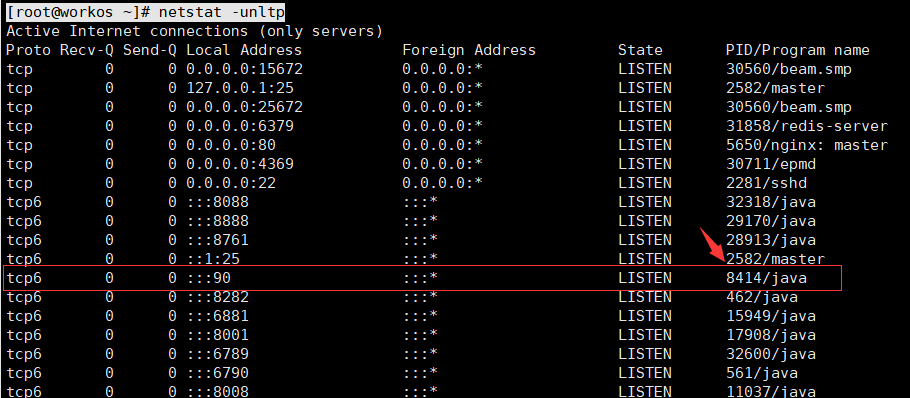
Task: Click local address ":::6881"
Action: [x=218, y=316]
